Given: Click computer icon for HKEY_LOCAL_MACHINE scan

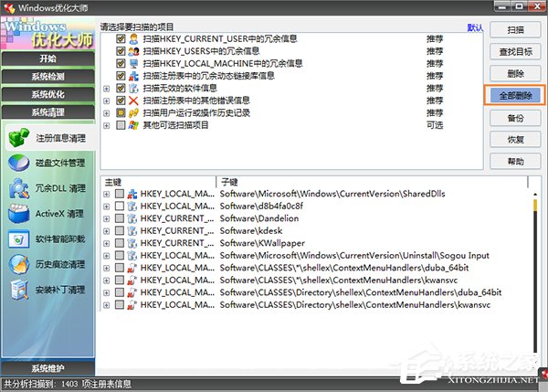Looking at the screenshot, I should (133, 63).
